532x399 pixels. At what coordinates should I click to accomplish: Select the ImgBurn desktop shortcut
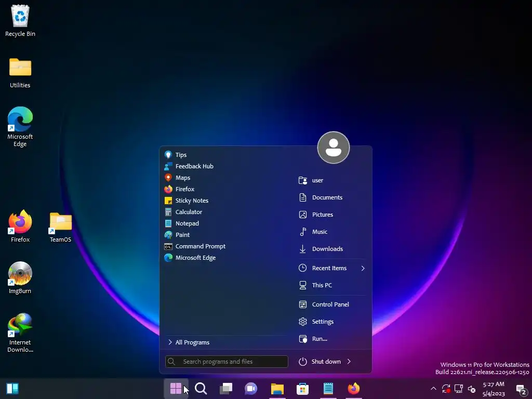(20, 278)
